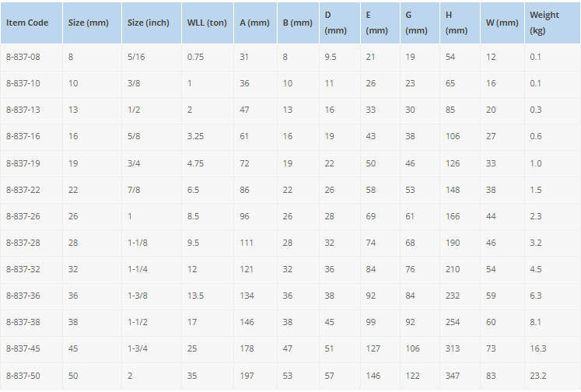Click item code 8-837-19

tap(23, 163)
